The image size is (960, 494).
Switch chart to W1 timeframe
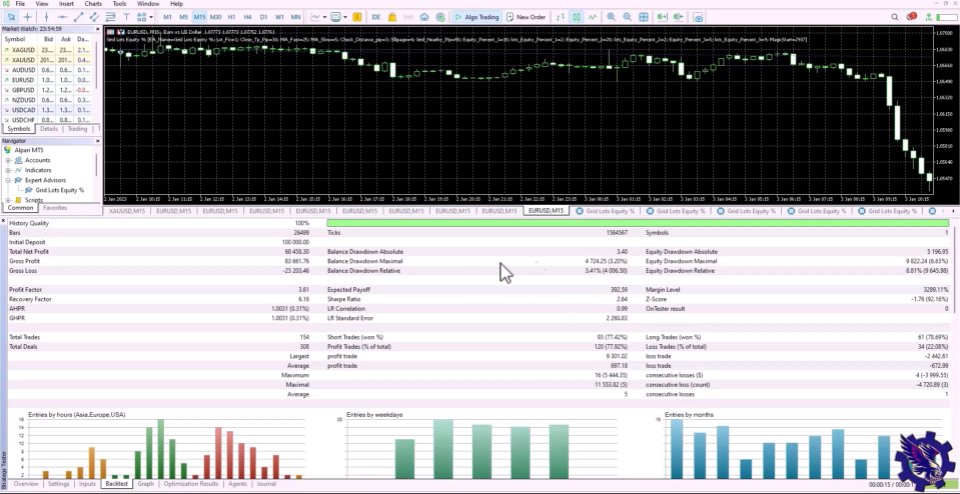coord(279,17)
